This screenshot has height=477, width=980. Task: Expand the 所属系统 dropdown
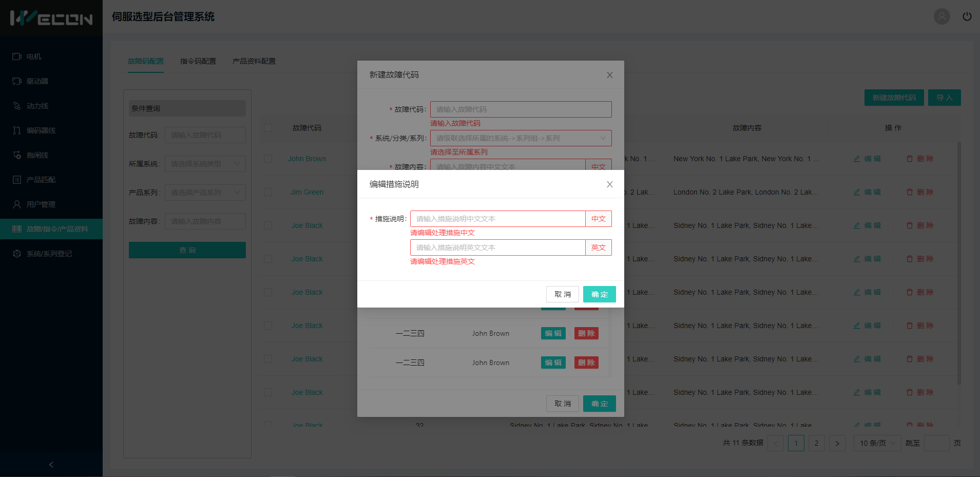click(x=205, y=164)
